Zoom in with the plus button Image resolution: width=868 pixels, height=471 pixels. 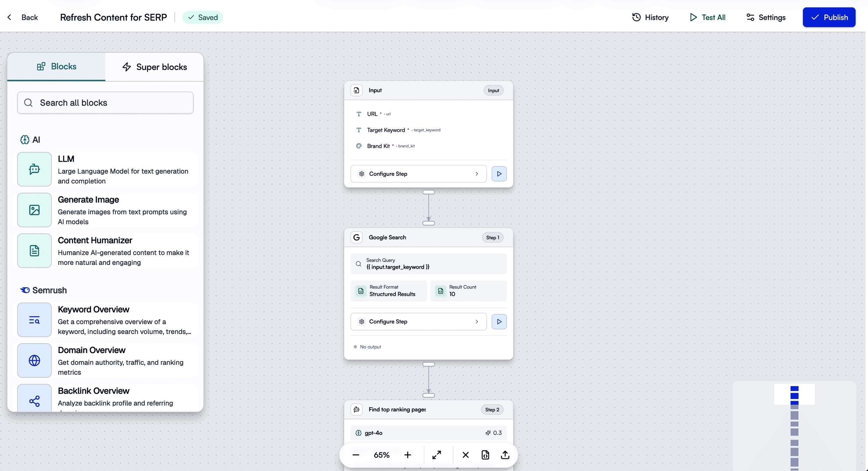(x=408, y=455)
